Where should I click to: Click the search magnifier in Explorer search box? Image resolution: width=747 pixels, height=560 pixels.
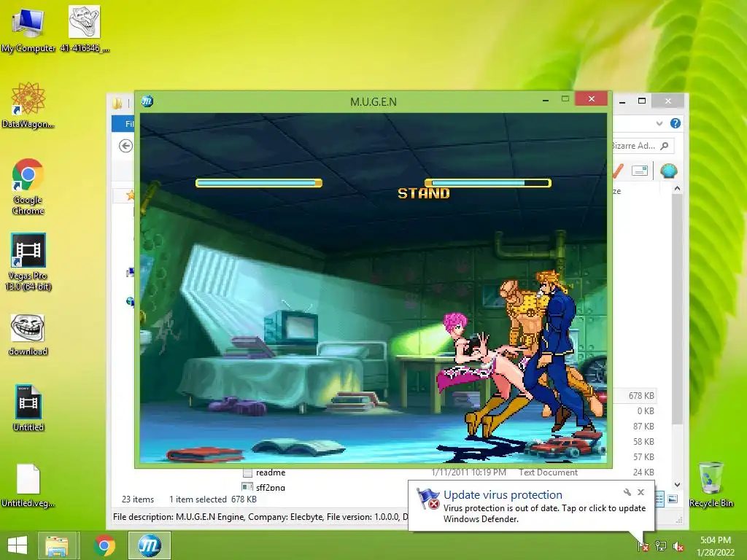[x=665, y=146]
